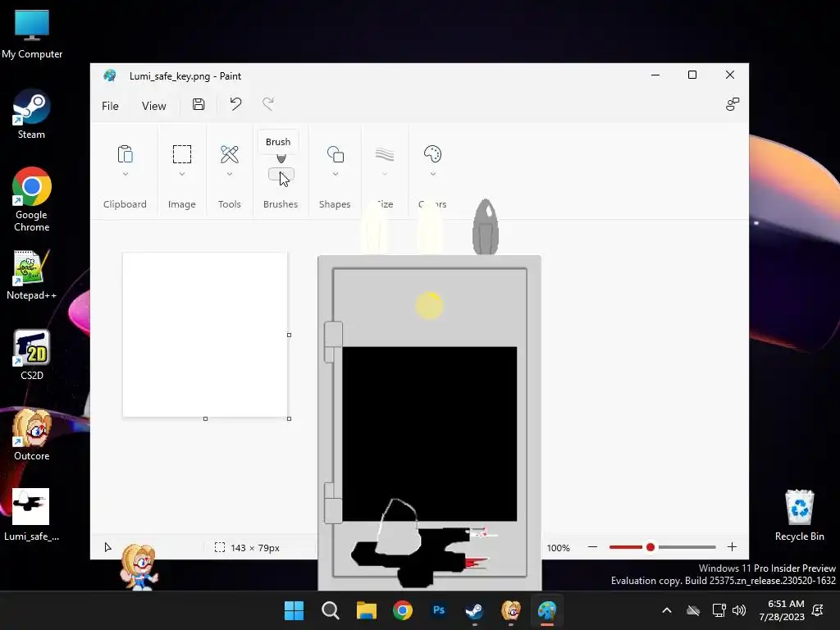
Task: Select the Lumi_safe_ image file on desktop
Action: coord(31,515)
